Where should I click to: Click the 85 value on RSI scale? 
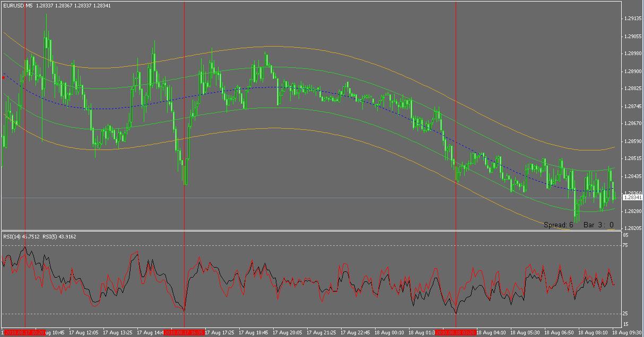(625, 235)
